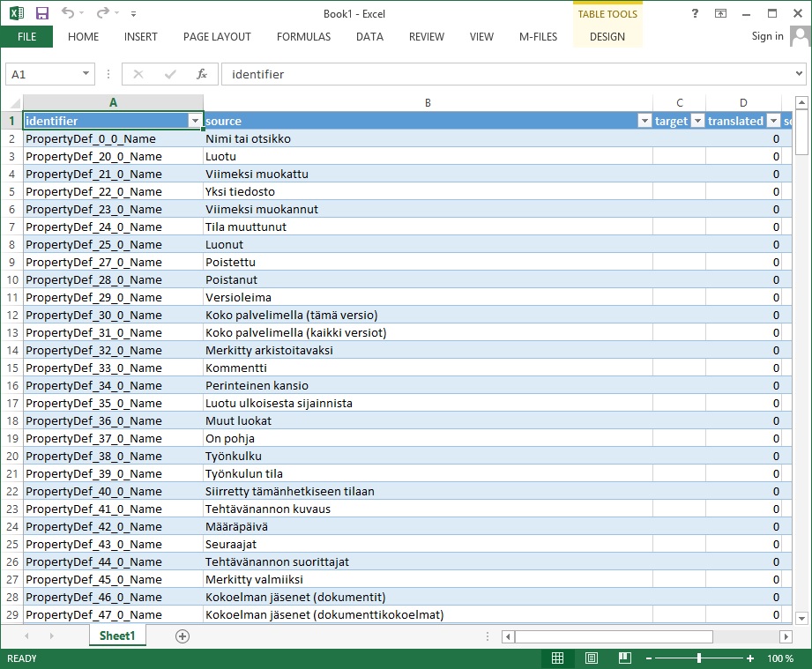Select cell PropertyDef_47_0_Name

[x=113, y=614]
